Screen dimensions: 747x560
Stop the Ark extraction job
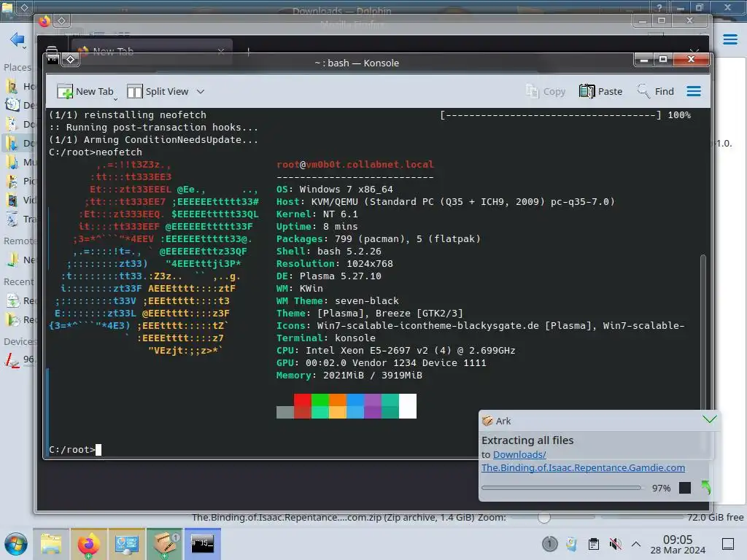pos(684,488)
